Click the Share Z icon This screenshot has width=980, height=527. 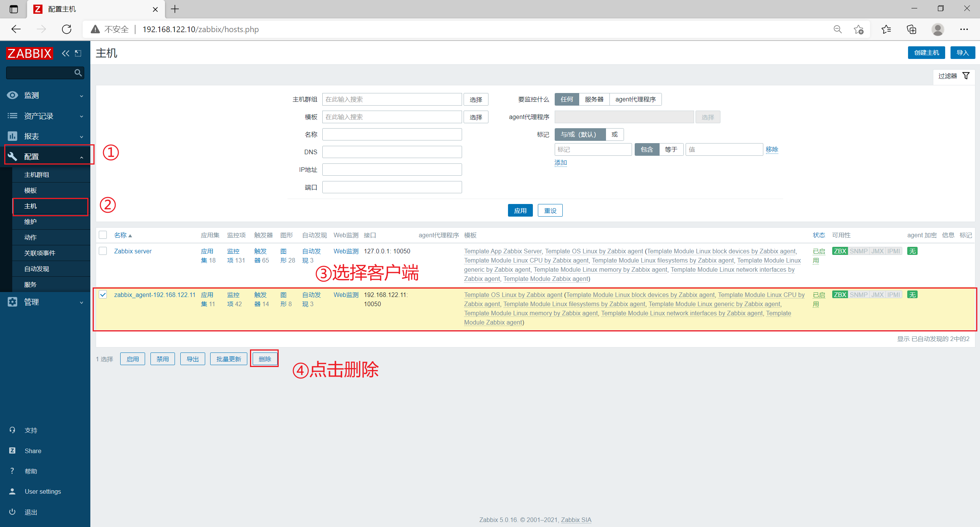pyautogui.click(x=13, y=450)
